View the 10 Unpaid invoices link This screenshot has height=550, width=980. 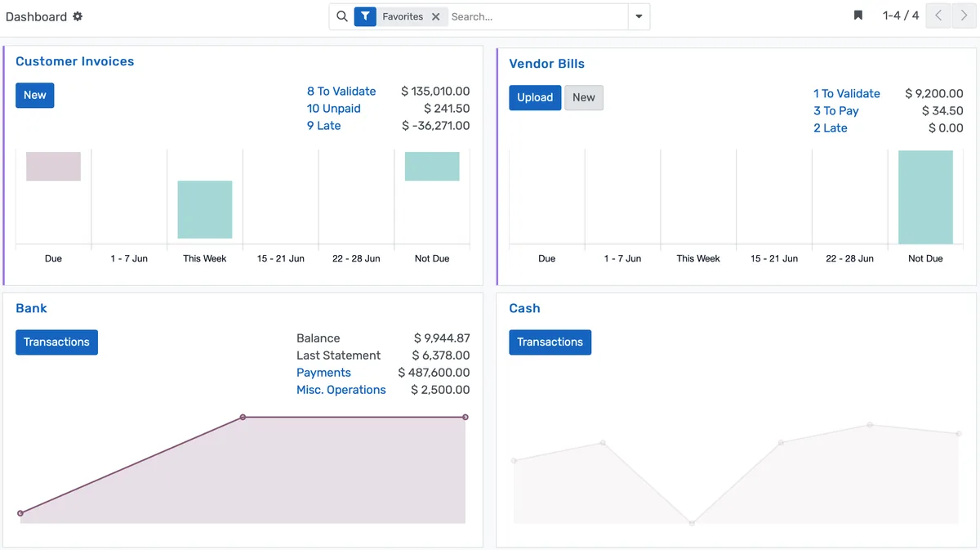(x=333, y=109)
